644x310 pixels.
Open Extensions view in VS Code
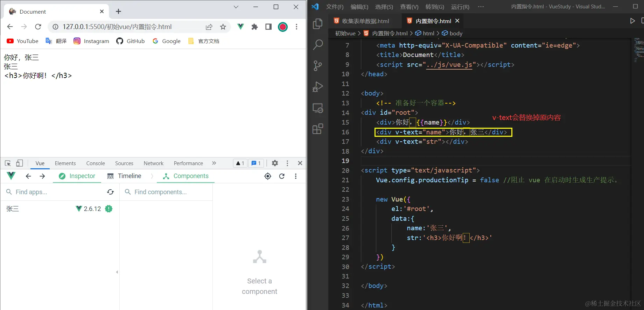click(x=318, y=129)
